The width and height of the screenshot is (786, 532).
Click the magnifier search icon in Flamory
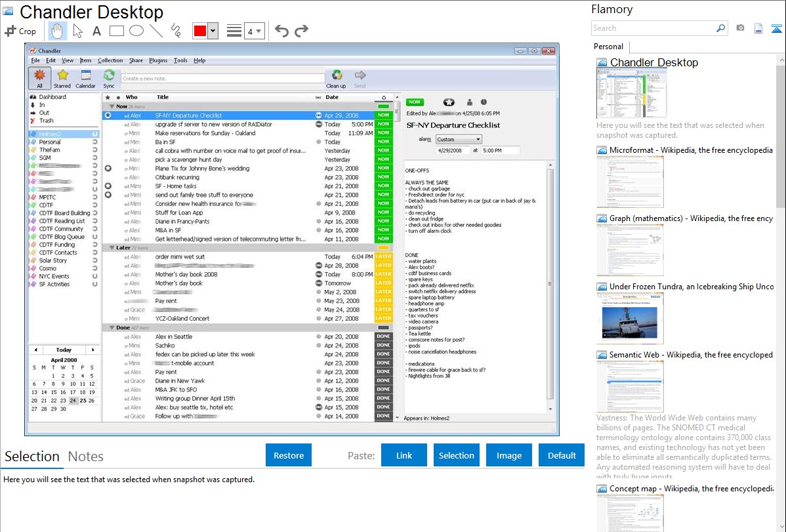coord(721,28)
